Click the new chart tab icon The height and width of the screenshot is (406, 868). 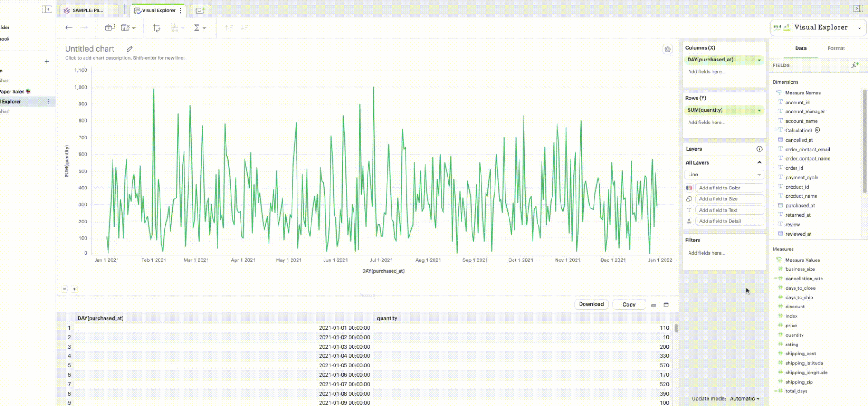pyautogui.click(x=200, y=10)
